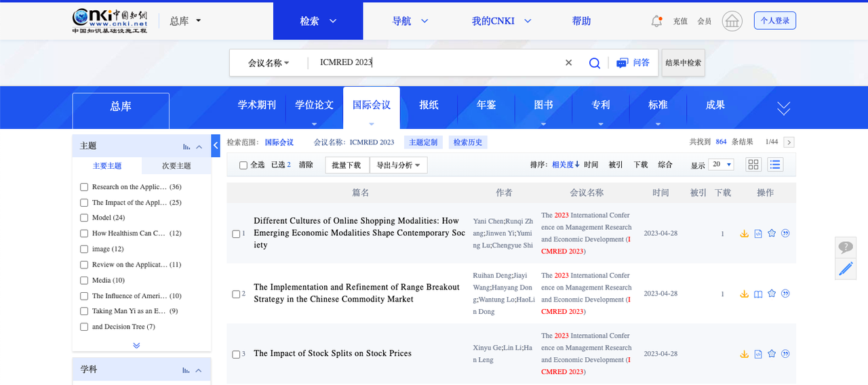Check the 全选 select-all checkbox
Viewport: 868px width, 385px height.
point(243,165)
